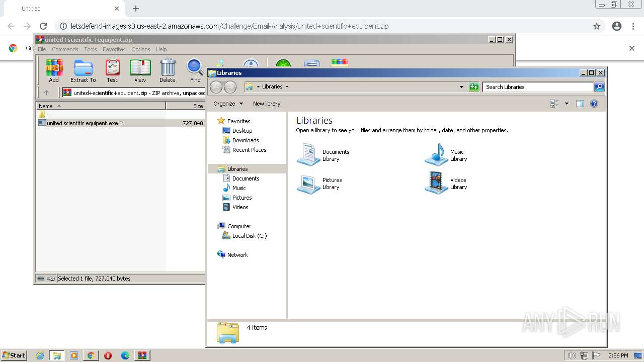Reload the Chrome page
Image resolution: width=644 pixels, height=362 pixels.
(43, 26)
